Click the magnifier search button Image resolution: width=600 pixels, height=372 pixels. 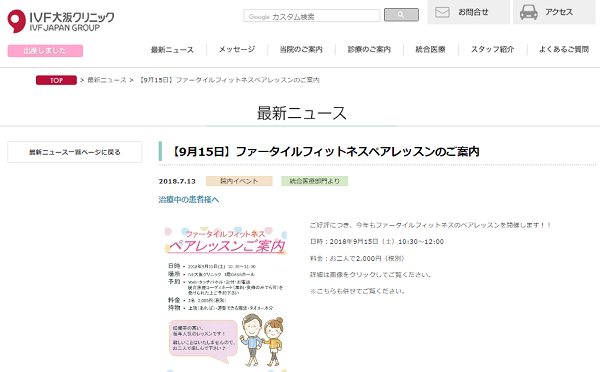tap(401, 15)
